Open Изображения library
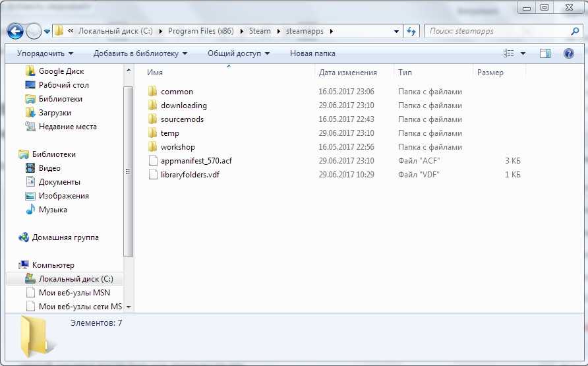This screenshot has height=366, width=588. 64,196
